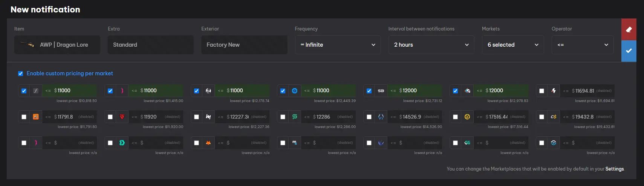Click the disabled $17516.44 price field

click(501, 117)
